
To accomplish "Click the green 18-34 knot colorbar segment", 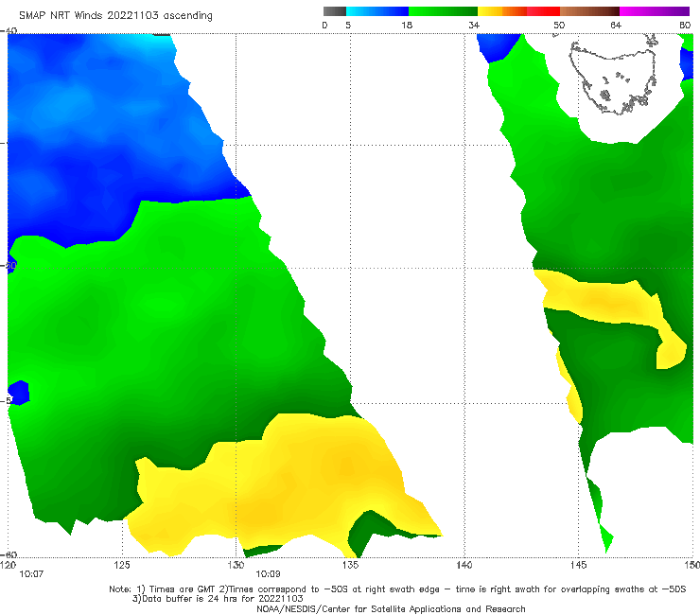I will coord(443,11).
